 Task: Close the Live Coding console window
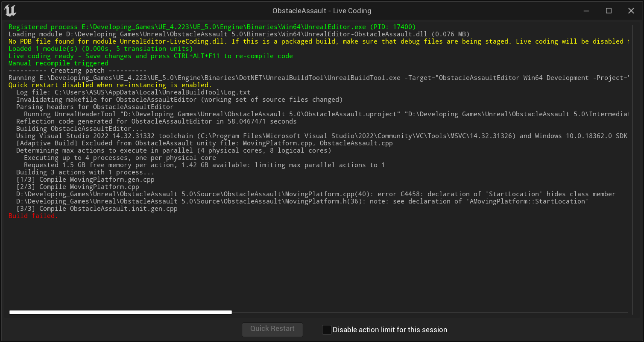(x=631, y=11)
